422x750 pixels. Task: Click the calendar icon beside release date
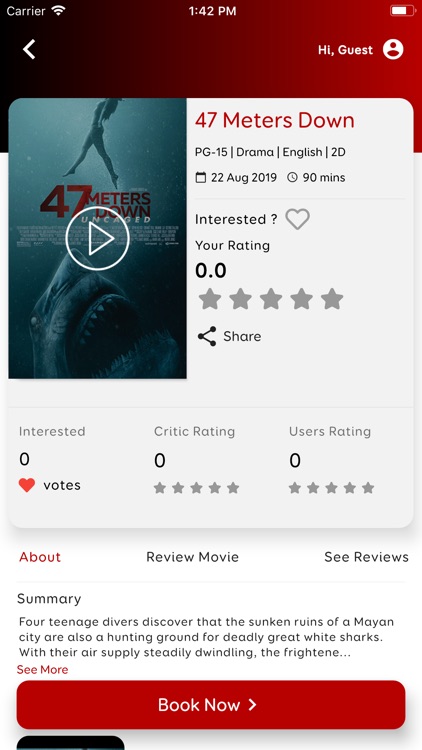[201, 177]
